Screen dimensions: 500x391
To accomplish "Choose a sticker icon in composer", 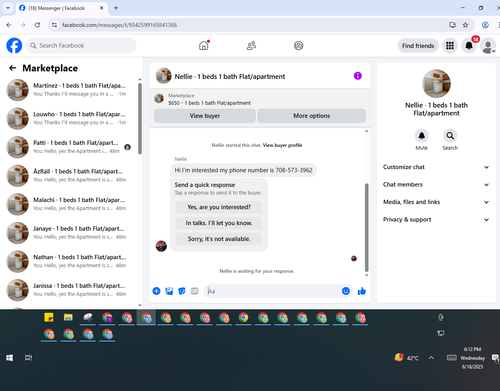I will click(x=182, y=291).
